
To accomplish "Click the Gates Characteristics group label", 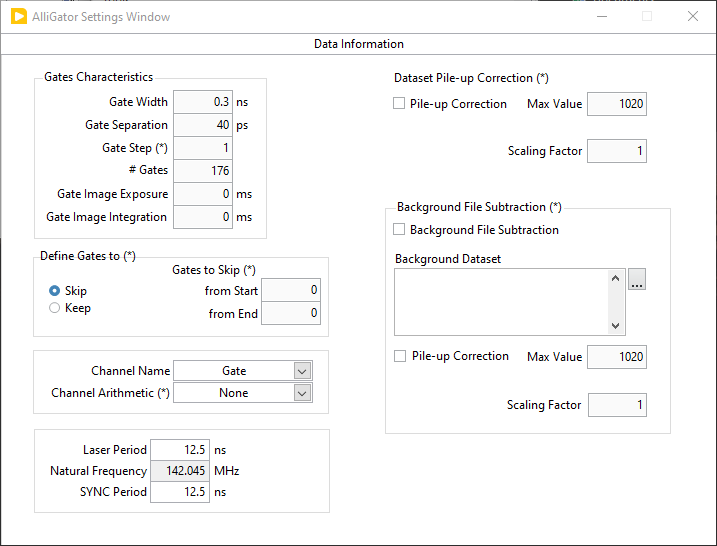I will (x=98, y=77).
